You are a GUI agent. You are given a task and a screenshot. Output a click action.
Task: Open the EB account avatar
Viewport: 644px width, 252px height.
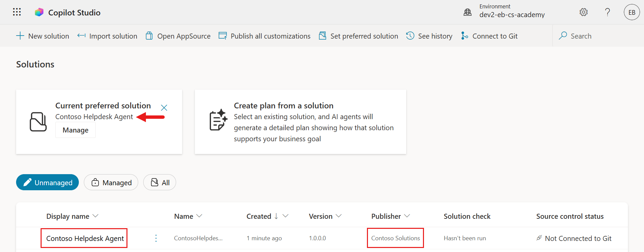click(632, 12)
